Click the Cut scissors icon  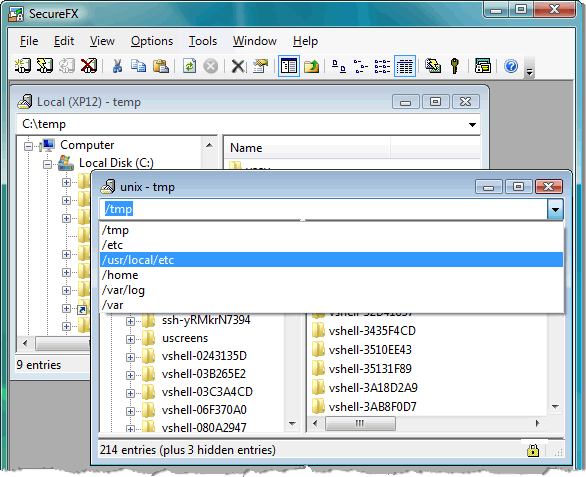[x=117, y=66]
